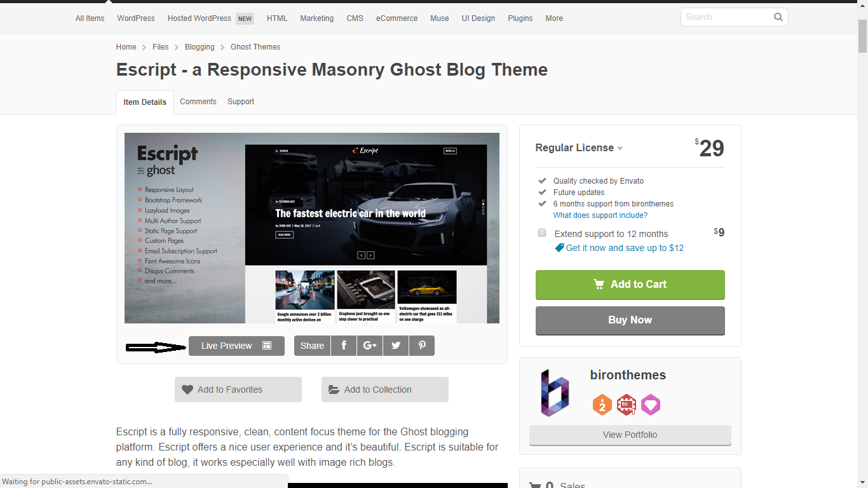
Task: Select the Item Details tab
Action: pyautogui.click(x=145, y=102)
